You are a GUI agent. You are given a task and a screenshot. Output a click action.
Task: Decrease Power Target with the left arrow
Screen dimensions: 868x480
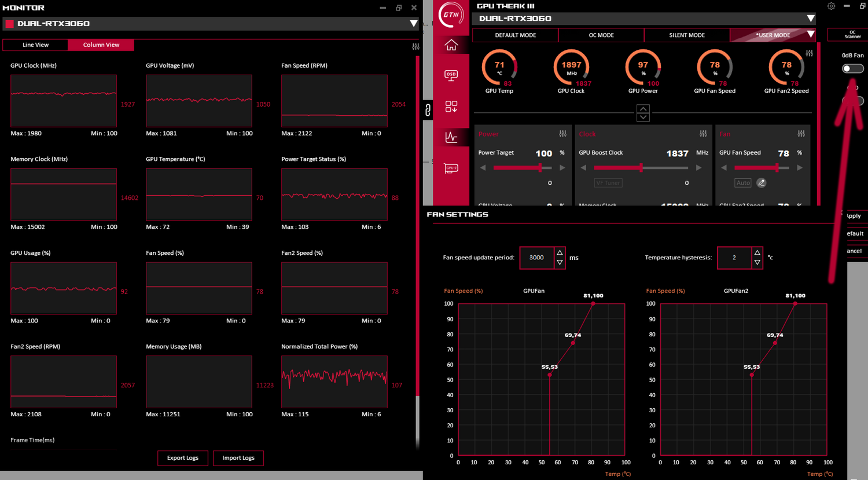tap(483, 168)
